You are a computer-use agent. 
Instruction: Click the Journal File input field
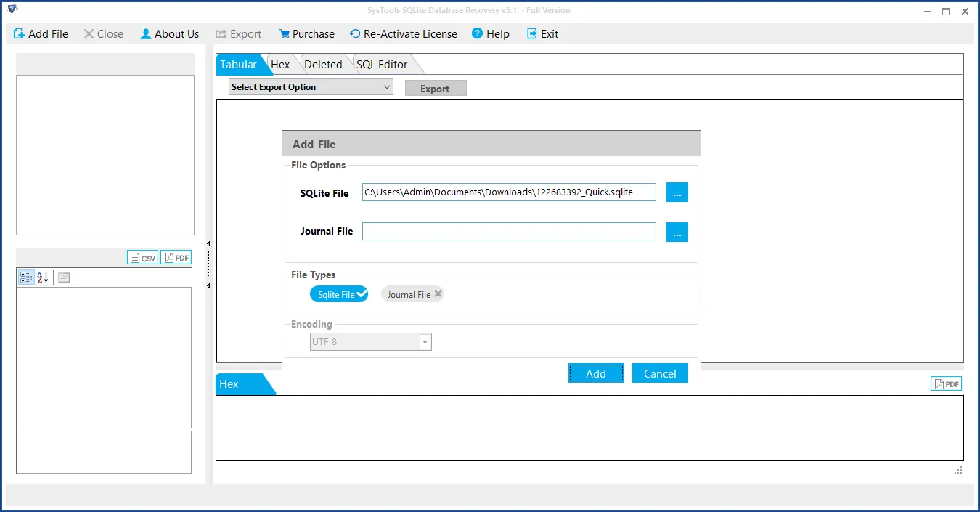point(509,232)
